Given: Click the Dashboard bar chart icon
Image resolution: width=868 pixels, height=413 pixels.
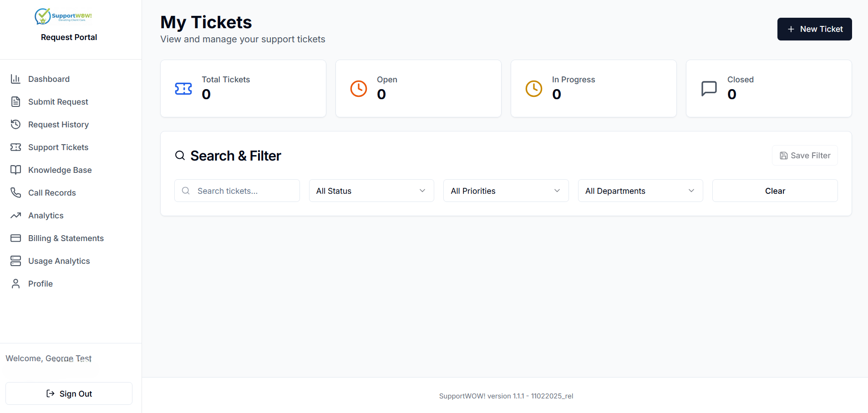Looking at the screenshot, I should pyautogui.click(x=15, y=79).
